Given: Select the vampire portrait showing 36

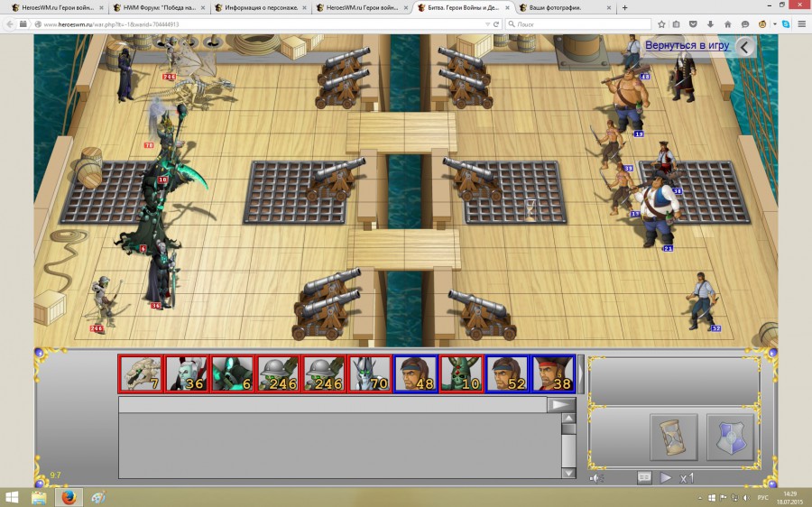Looking at the screenshot, I should (x=187, y=373).
